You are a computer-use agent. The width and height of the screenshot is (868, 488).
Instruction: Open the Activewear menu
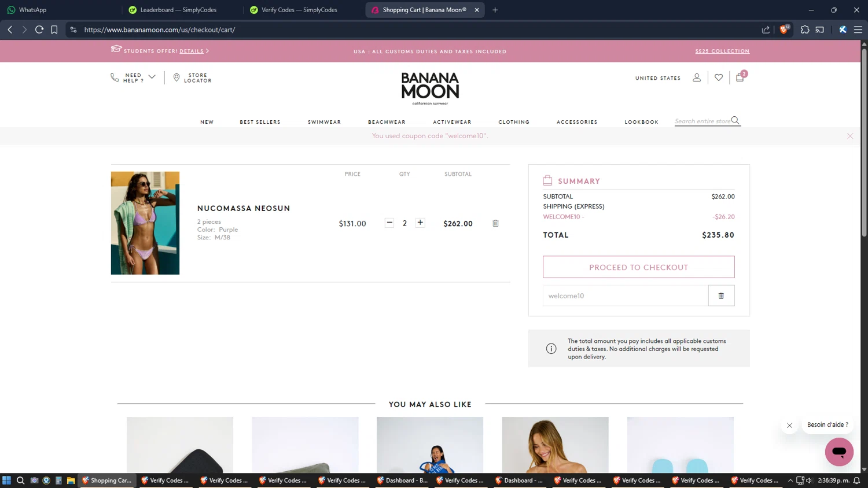(453, 122)
